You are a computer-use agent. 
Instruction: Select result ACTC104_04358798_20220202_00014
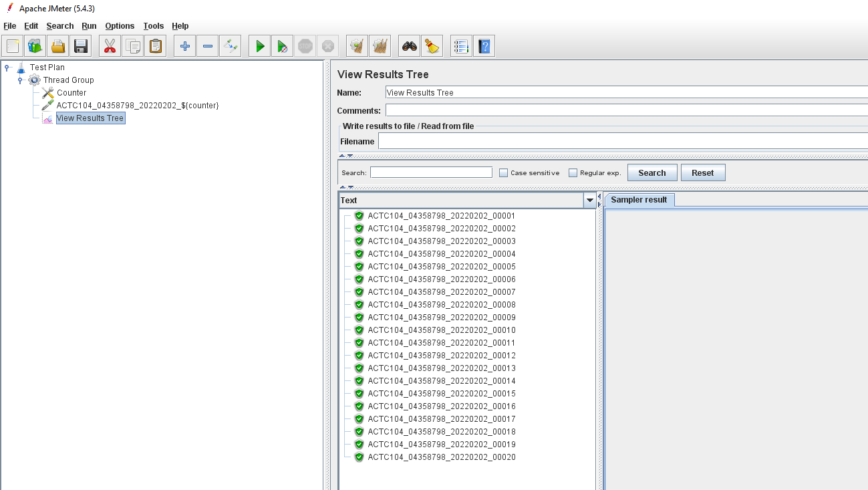tap(442, 381)
